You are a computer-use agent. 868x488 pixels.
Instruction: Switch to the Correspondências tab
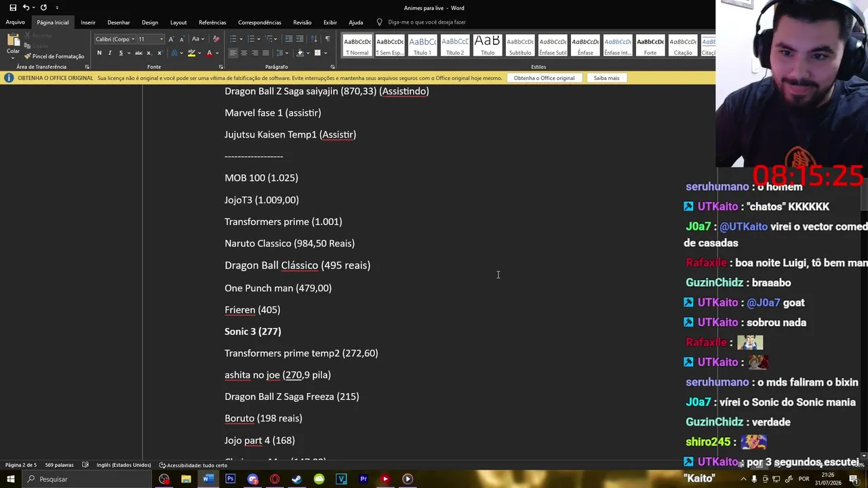coord(260,22)
